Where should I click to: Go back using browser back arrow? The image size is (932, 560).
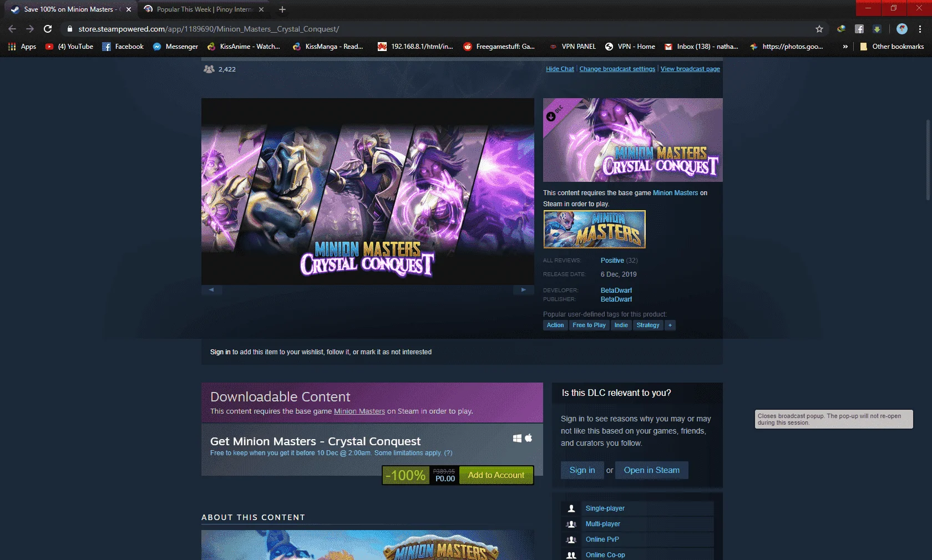point(12,29)
